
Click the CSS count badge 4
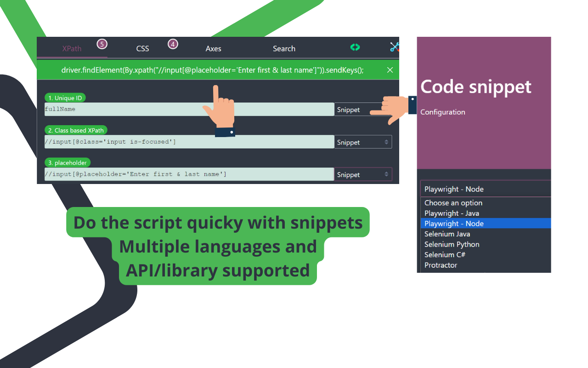tap(173, 44)
